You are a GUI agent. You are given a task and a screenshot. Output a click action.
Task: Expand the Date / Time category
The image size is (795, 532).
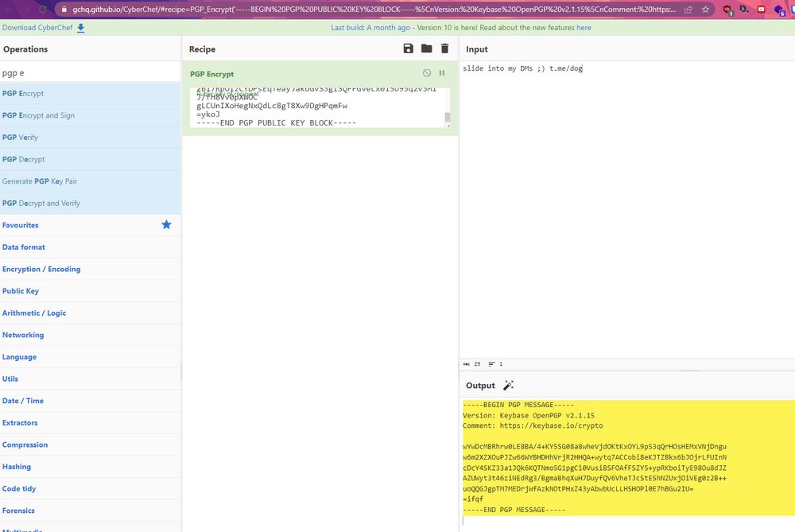(91, 401)
